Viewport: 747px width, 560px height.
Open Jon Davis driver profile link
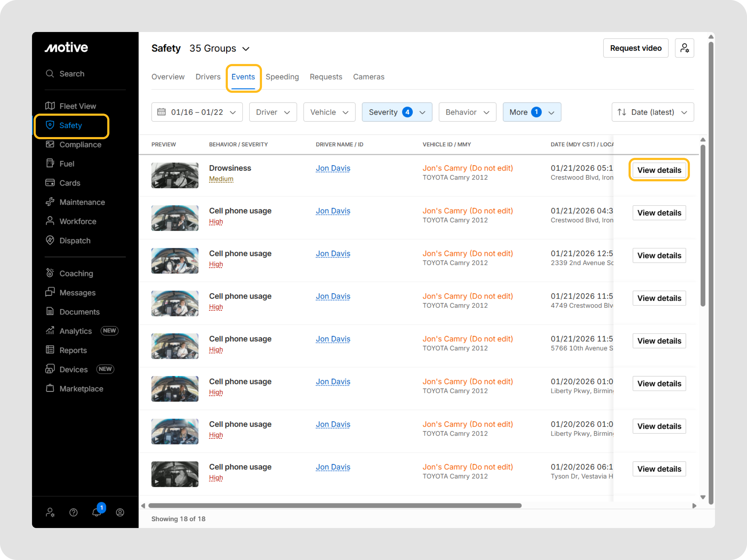point(333,168)
